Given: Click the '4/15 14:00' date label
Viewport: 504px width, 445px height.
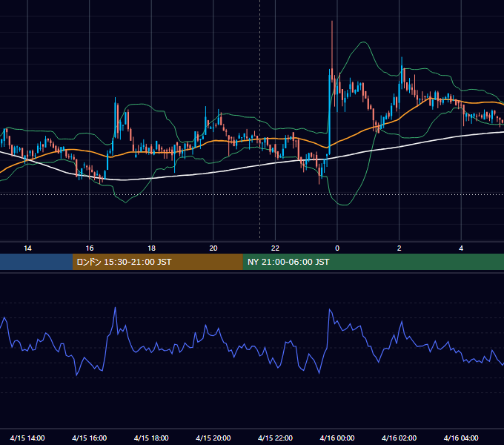Looking at the screenshot, I should click(27, 438).
